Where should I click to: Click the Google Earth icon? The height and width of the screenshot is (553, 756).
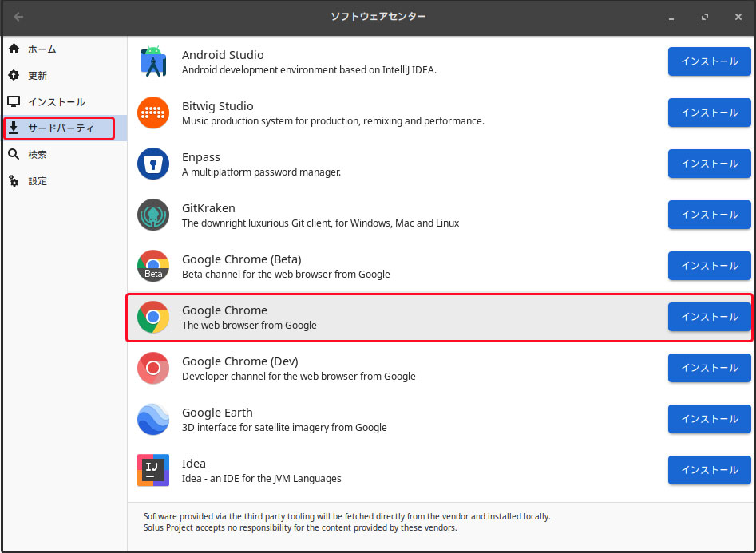pyautogui.click(x=152, y=419)
